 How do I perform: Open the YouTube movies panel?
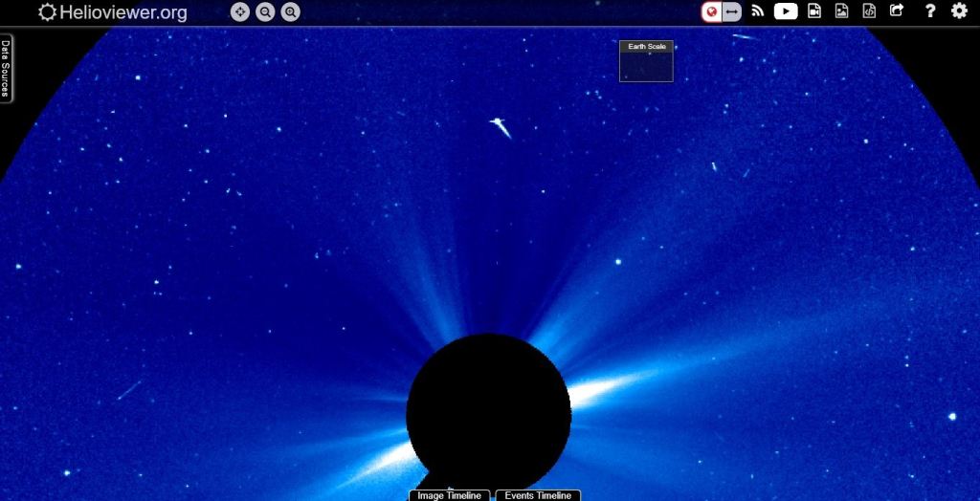pyautogui.click(x=786, y=11)
